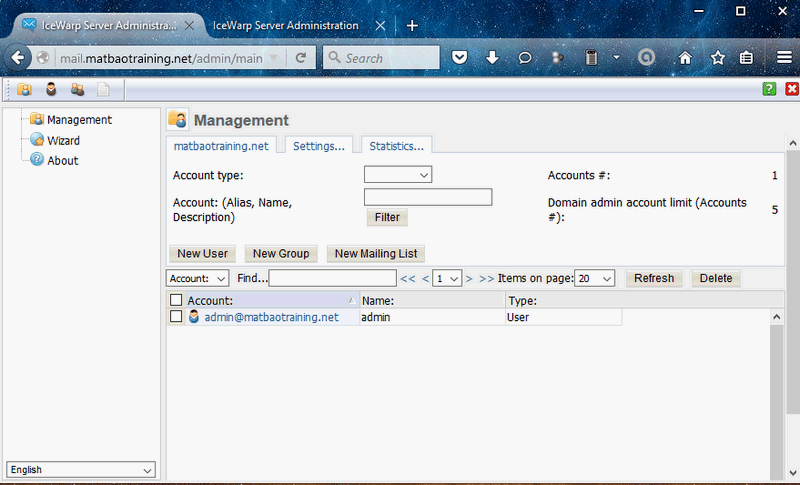Click the main panel scrollbar down arrow
The image size is (800, 485).
792,473
